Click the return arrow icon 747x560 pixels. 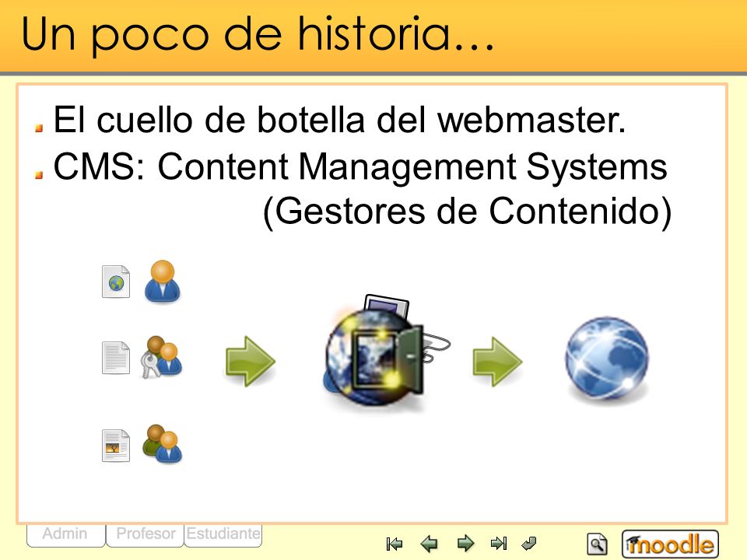coord(529,544)
